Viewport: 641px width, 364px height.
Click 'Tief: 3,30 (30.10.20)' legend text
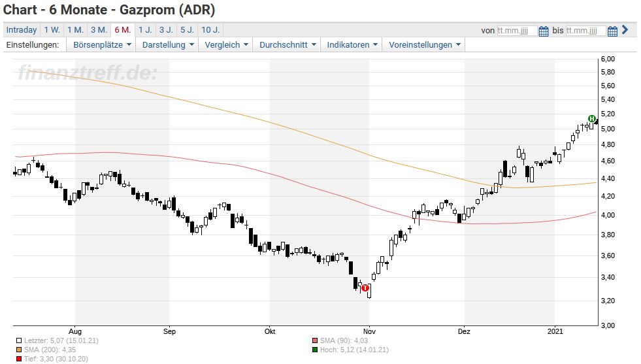tap(56, 359)
